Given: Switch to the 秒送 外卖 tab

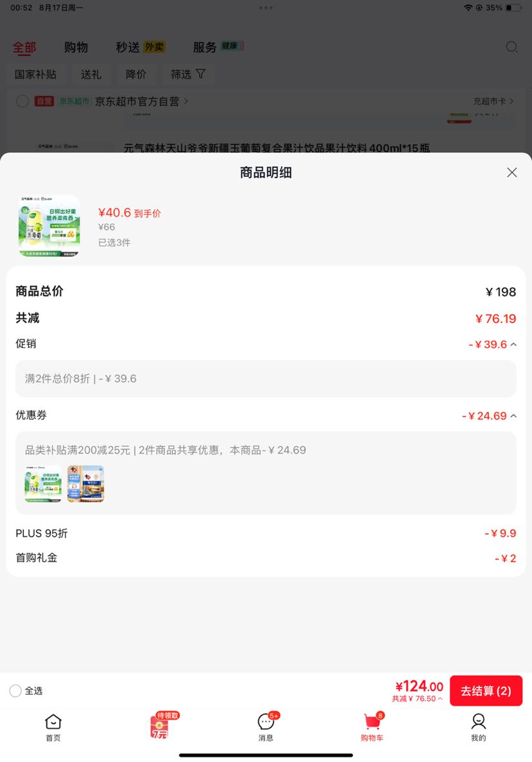Looking at the screenshot, I should (141, 47).
